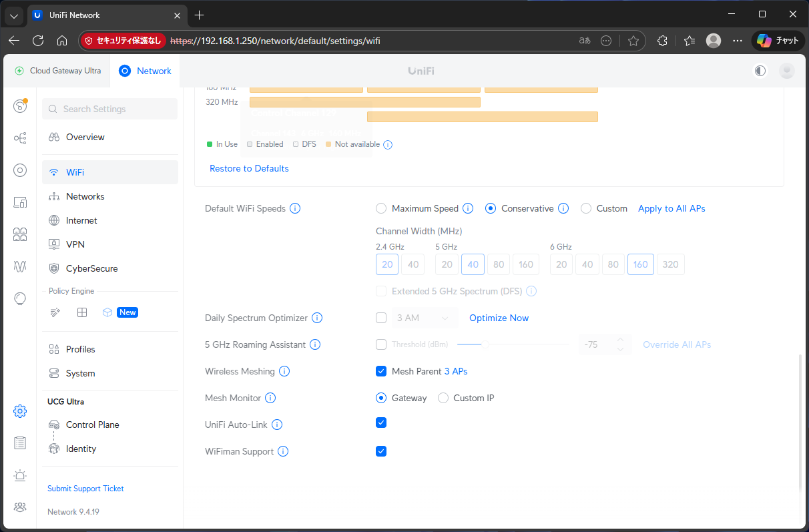The height and width of the screenshot is (532, 809).
Task: Click the Restore to Defaults link
Action: [x=249, y=168]
